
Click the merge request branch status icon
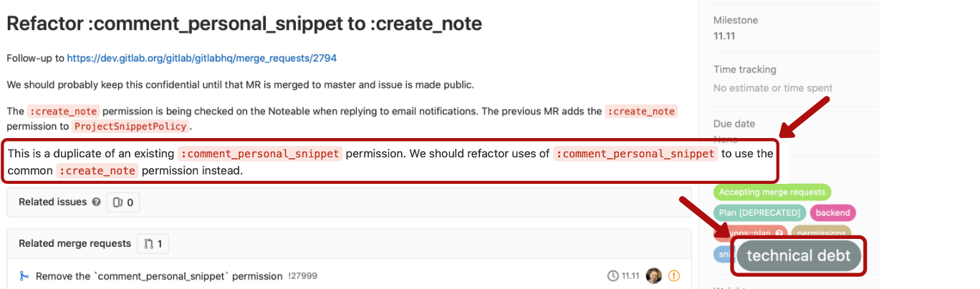[24, 275]
